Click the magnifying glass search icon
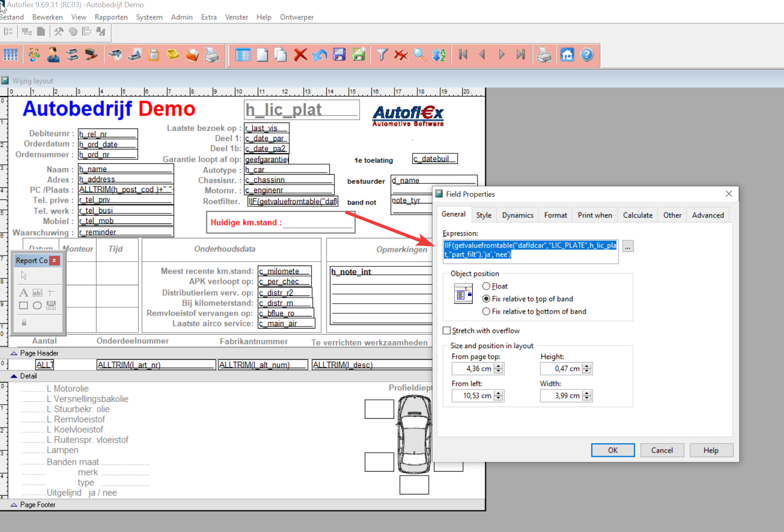 pos(420,54)
